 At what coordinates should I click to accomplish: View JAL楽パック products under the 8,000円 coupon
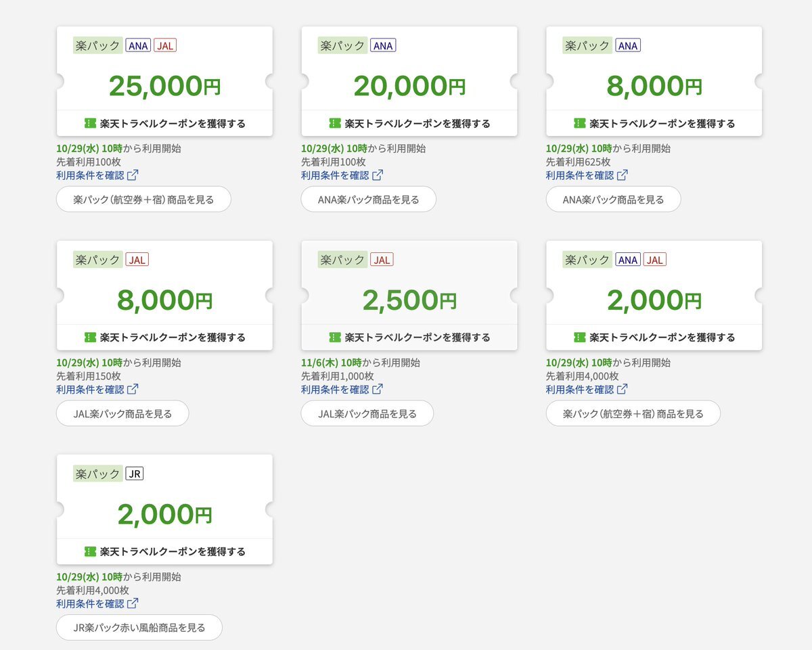[x=122, y=413]
